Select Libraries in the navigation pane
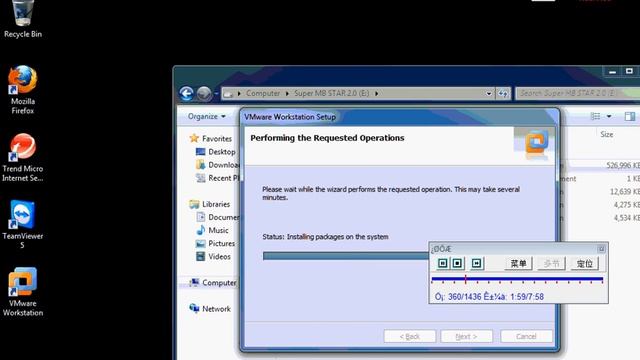Image resolution: width=640 pixels, height=360 pixels. pos(216,204)
